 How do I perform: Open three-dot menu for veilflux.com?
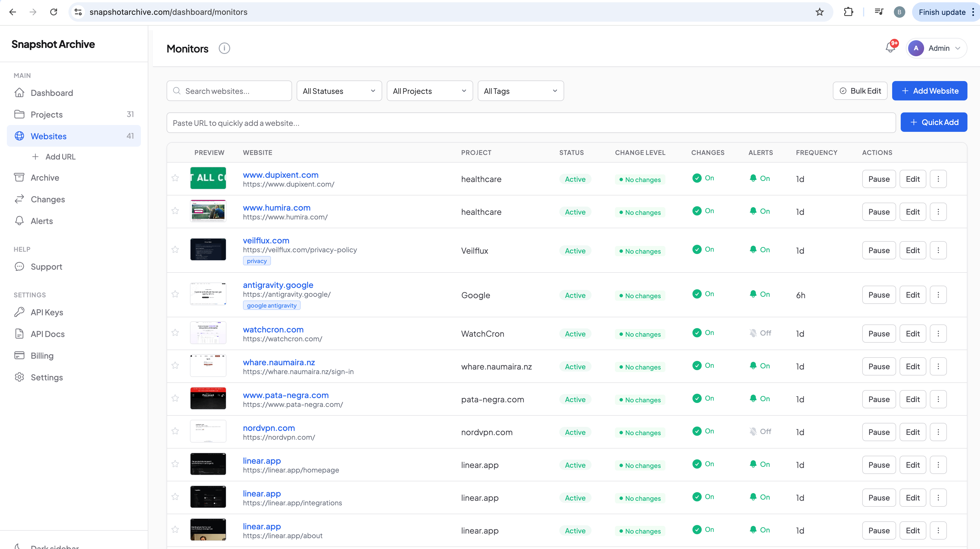coord(938,251)
